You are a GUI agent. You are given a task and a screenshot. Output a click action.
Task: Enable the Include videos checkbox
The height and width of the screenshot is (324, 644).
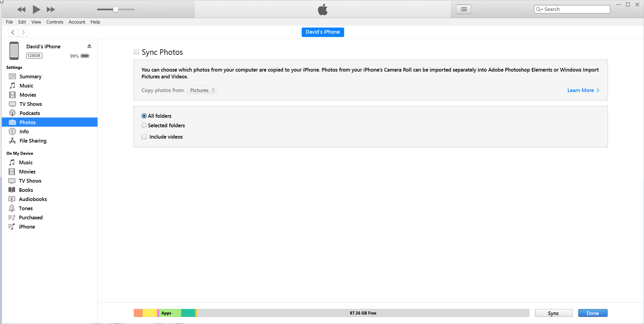click(144, 137)
